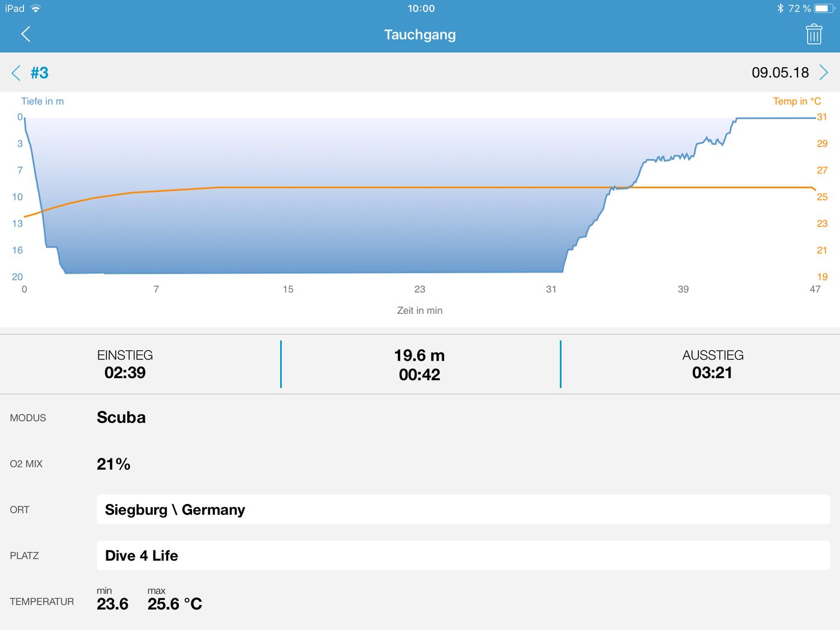Viewport: 840px width, 630px height.
Task: Tap dive number #3 label
Action: point(40,73)
